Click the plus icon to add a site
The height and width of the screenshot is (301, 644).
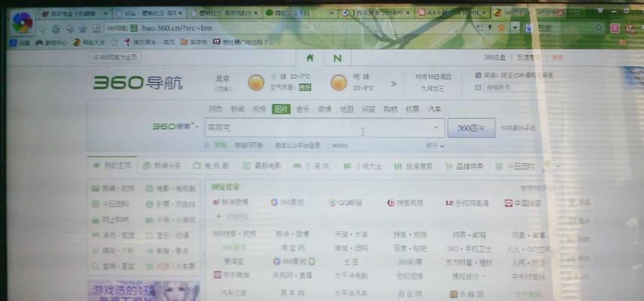[x=219, y=216]
